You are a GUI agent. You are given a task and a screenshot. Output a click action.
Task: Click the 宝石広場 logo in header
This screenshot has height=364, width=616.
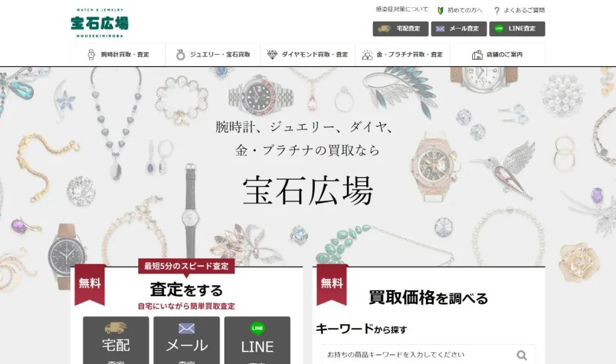click(99, 23)
